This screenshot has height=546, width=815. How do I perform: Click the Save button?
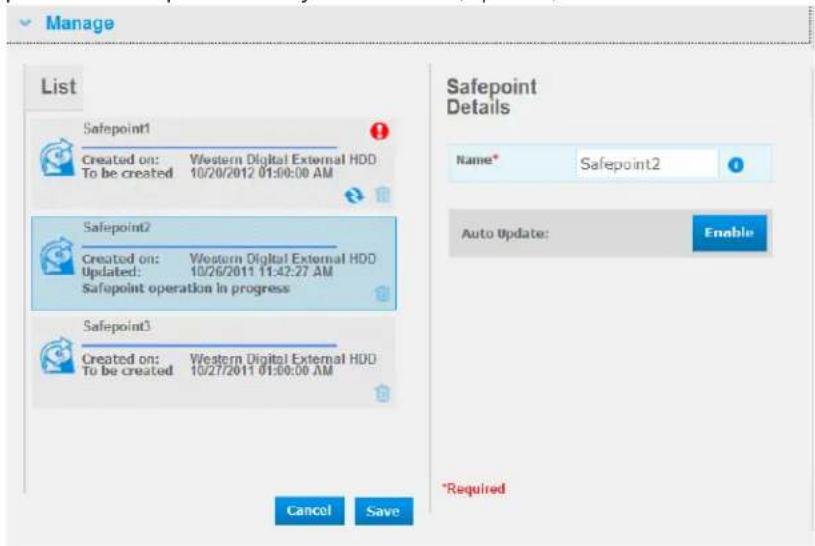(x=384, y=511)
